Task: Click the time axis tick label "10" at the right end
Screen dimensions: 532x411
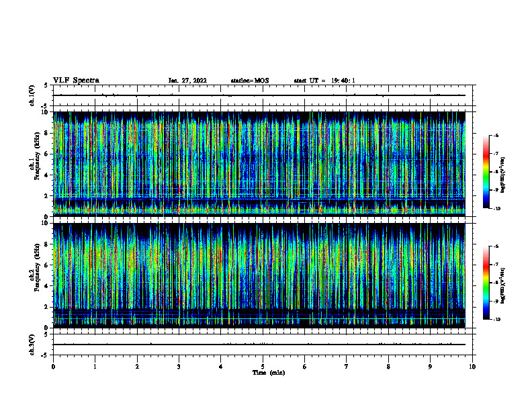Action: click(472, 367)
